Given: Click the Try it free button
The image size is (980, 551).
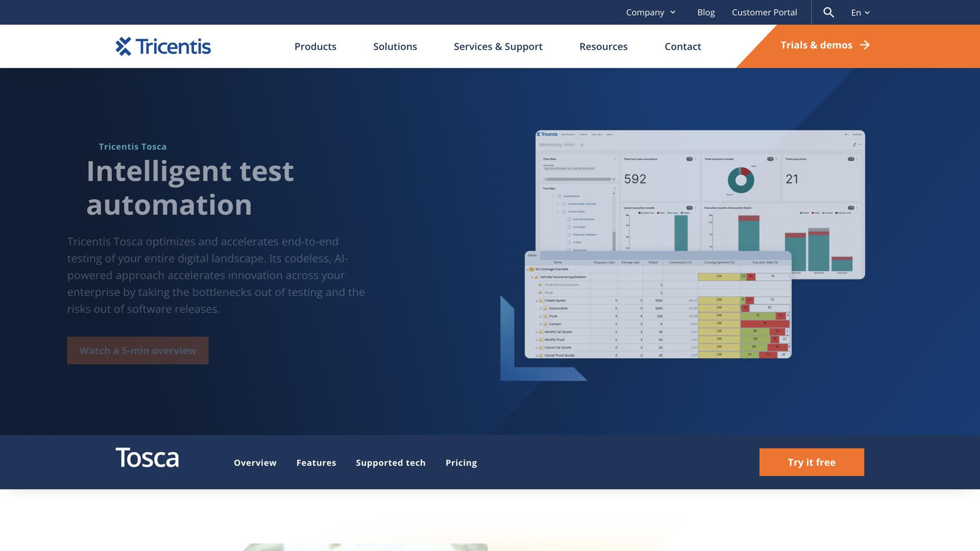Looking at the screenshot, I should coord(812,462).
